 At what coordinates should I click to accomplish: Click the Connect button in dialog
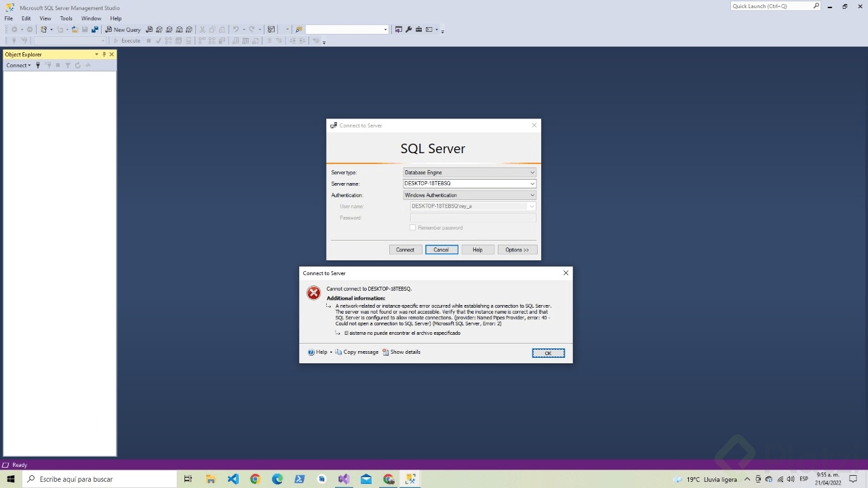tap(405, 250)
